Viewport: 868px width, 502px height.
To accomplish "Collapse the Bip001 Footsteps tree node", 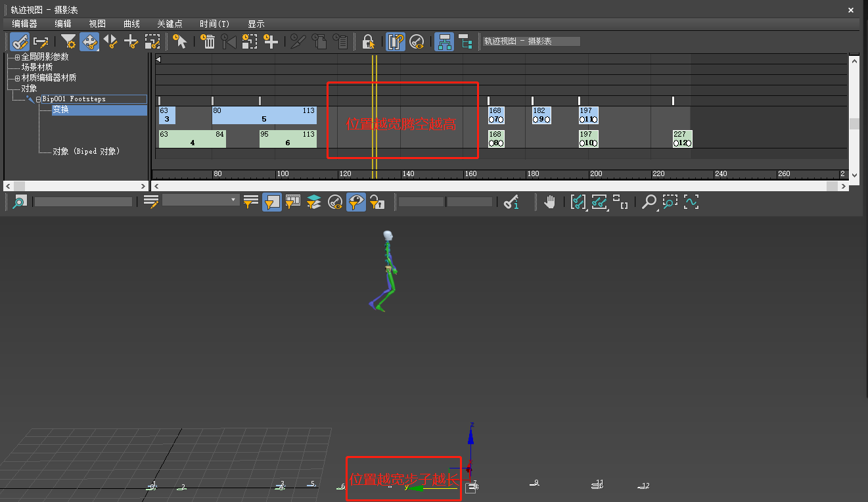I will [38, 99].
